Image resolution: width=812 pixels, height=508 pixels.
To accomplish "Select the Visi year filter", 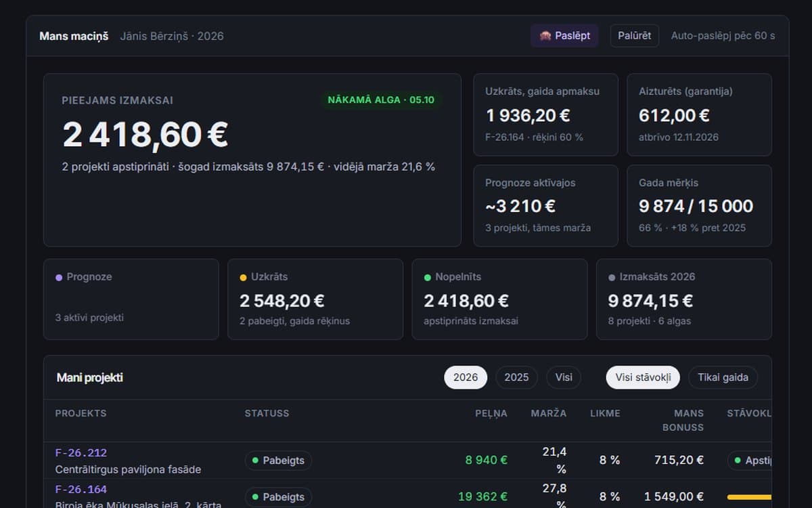I will pyautogui.click(x=564, y=377).
